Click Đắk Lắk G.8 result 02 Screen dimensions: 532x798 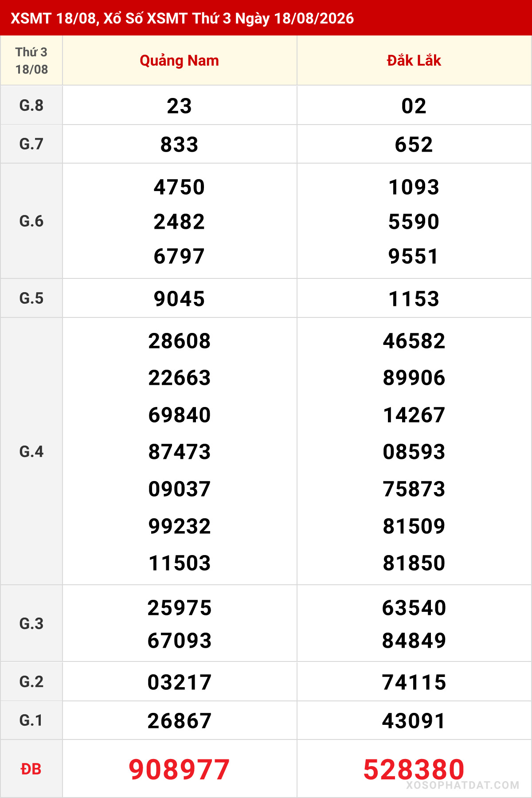[414, 106]
